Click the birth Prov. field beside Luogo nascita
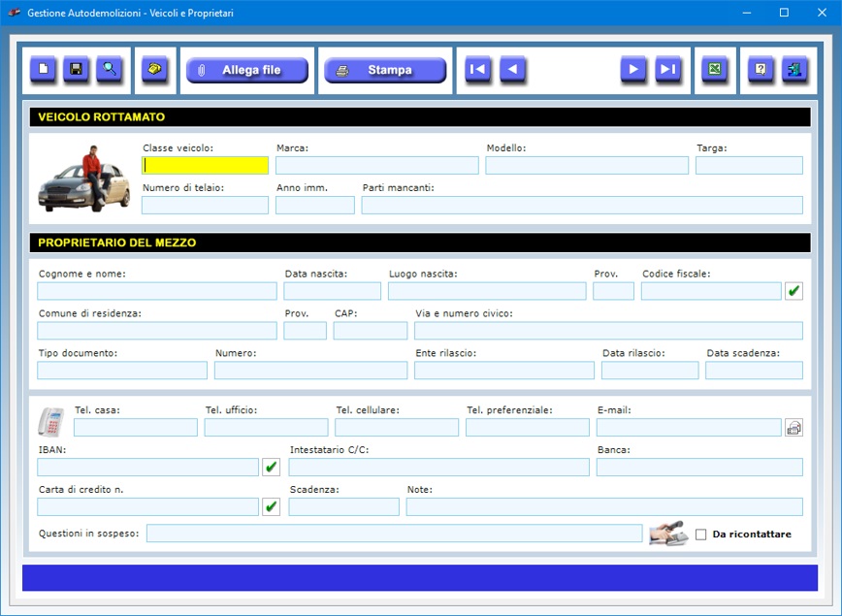This screenshot has width=842, height=616. tap(614, 291)
